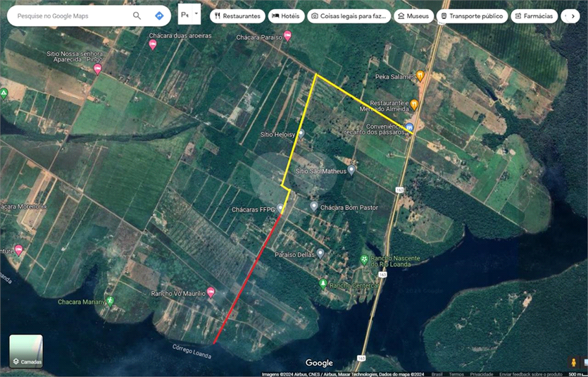Filter by Restaurantes category chip
The height and width of the screenshot is (377, 588).
237,16
